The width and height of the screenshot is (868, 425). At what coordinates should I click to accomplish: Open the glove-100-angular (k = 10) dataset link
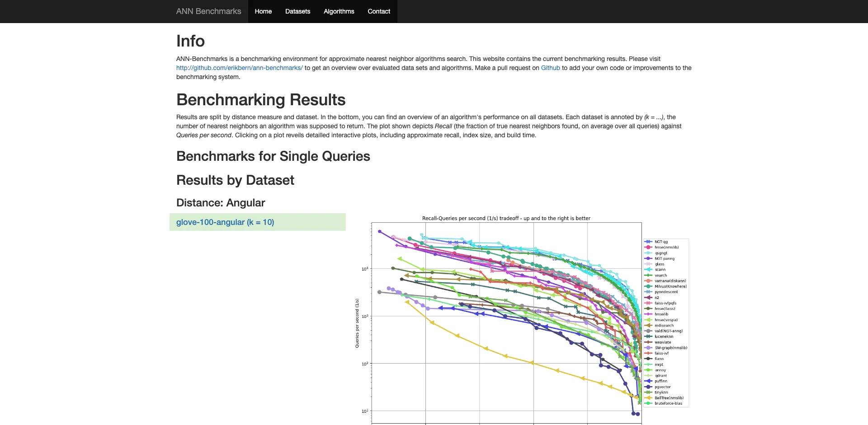coord(225,222)
